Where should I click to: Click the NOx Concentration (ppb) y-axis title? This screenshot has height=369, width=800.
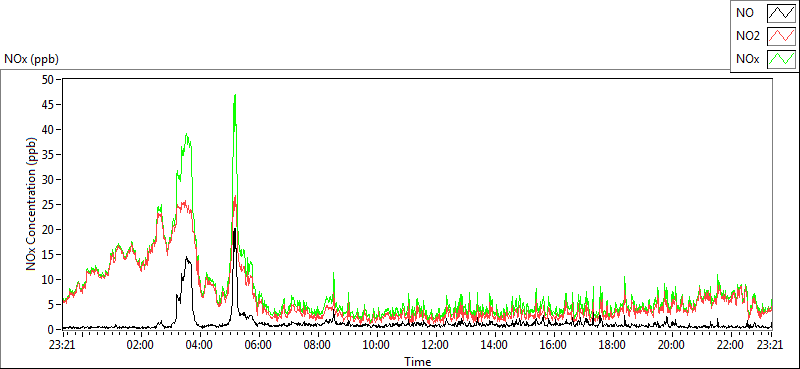tap(32, 204)
